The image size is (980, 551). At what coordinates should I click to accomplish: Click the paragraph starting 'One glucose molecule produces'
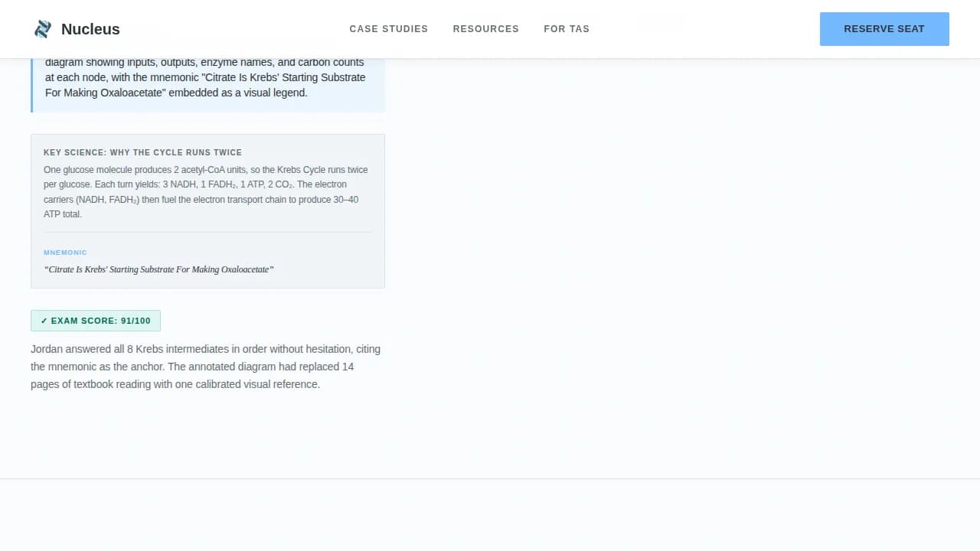click(207, 192)
